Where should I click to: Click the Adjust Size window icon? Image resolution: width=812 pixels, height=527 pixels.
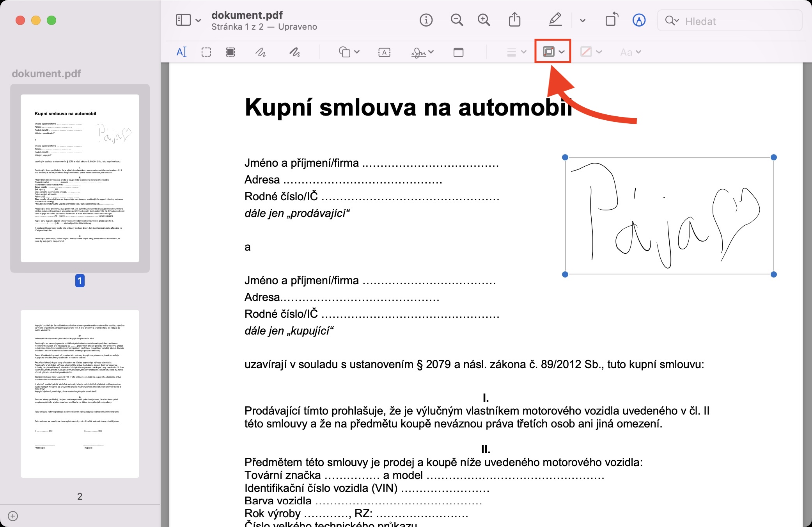pos(458,52)
